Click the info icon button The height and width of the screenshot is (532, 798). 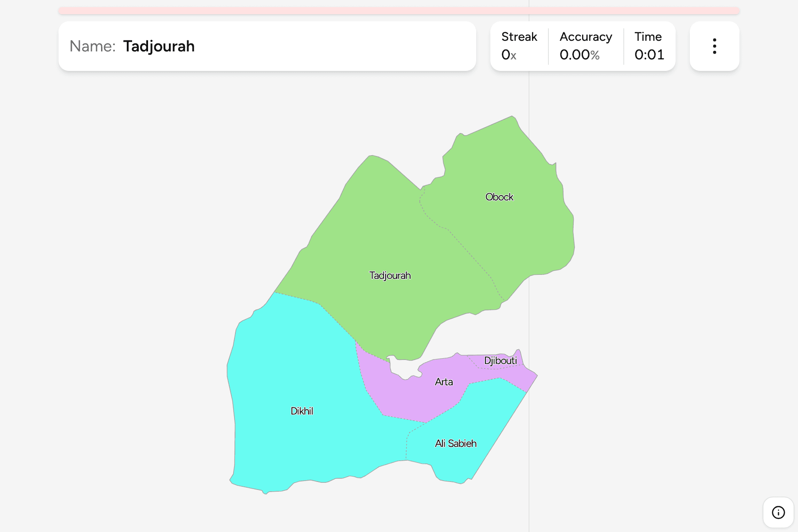[x=778, y=512]
